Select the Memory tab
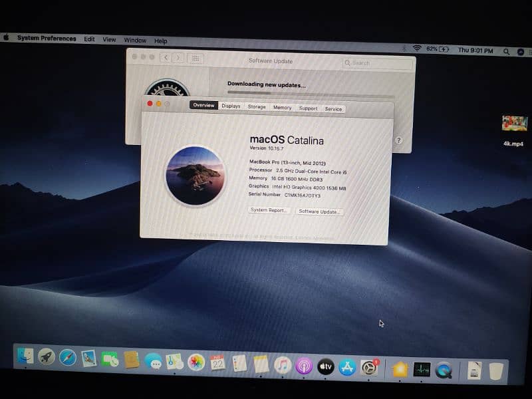Screen dimensions: 532x399 (282, 108)
